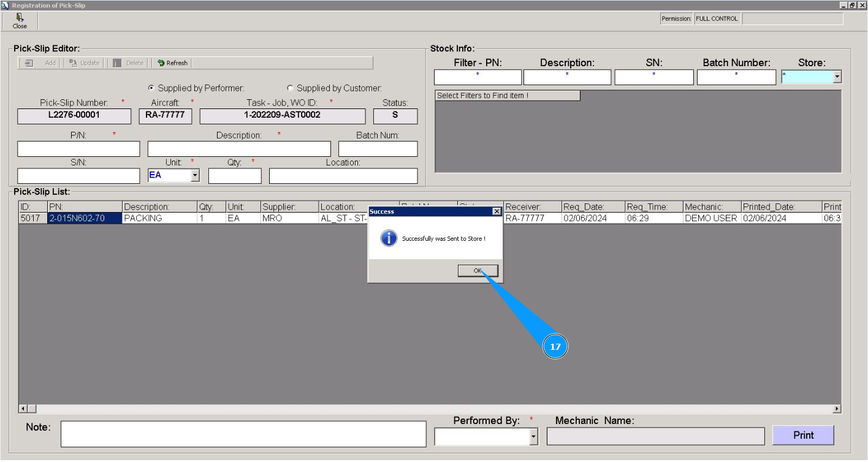Image resolution: width=868 pixels, height=462 pixels.
Task: Click the PACKING description cell
Action: (159, 218)
